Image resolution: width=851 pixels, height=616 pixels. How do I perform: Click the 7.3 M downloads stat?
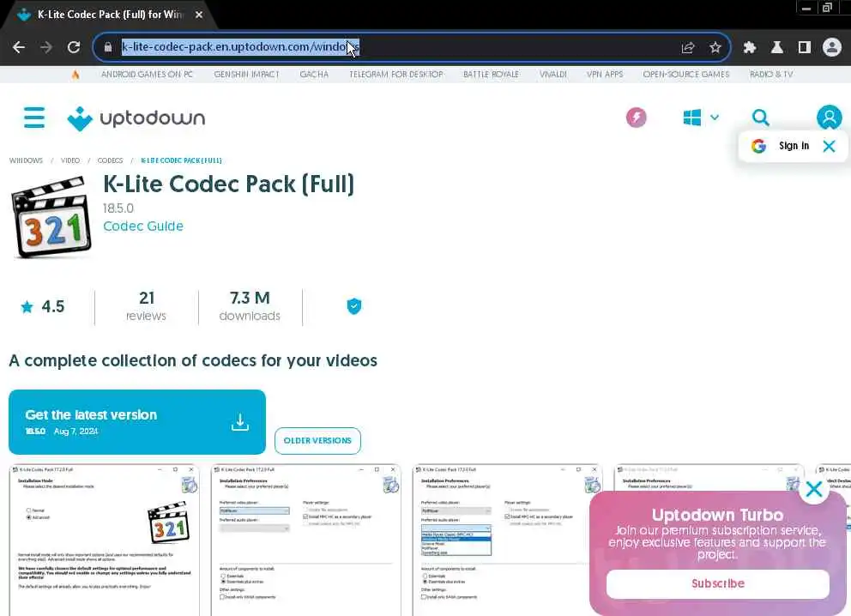click(x=250, y=306)
